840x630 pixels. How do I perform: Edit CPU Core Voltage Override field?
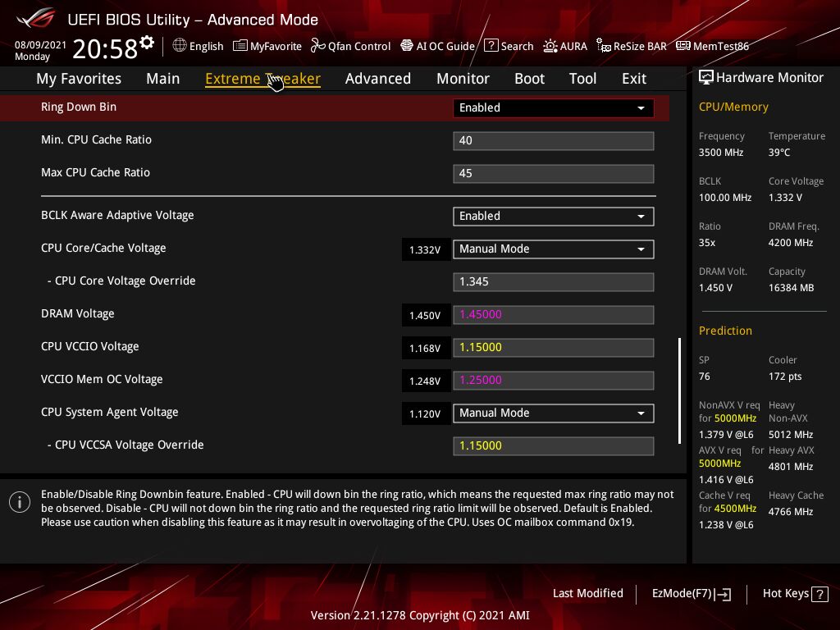click(x=554, y=281)
